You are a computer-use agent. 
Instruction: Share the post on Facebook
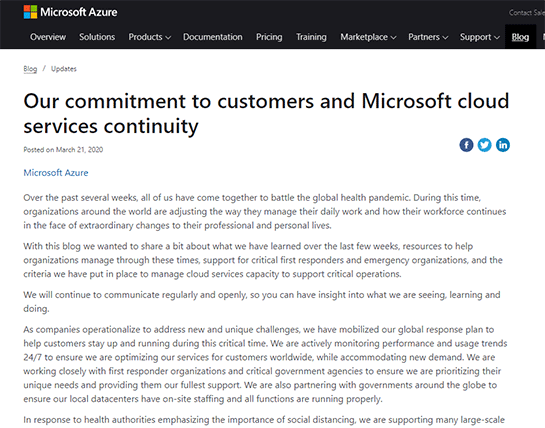click(x=466, y=145)
